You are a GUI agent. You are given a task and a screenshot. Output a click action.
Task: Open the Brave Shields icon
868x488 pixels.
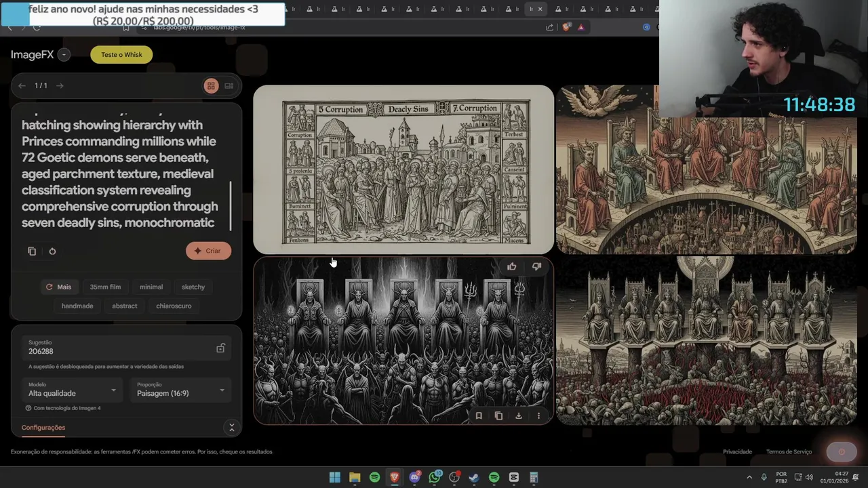(567, 27)
